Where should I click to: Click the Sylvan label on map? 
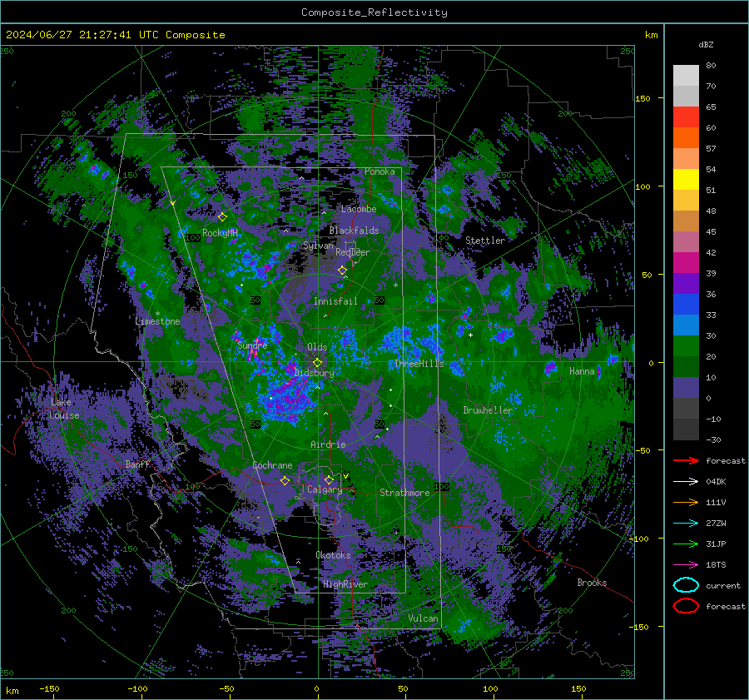click(x=318, y=246)
